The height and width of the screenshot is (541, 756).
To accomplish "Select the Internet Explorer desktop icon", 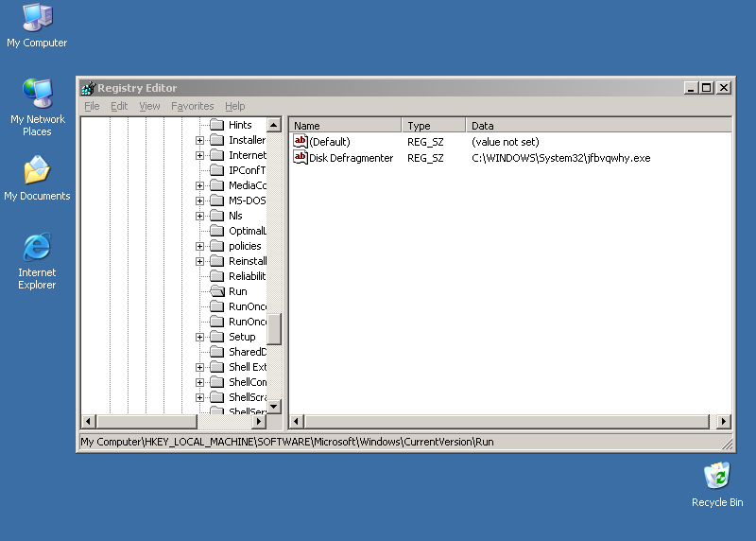I will 37,261.
